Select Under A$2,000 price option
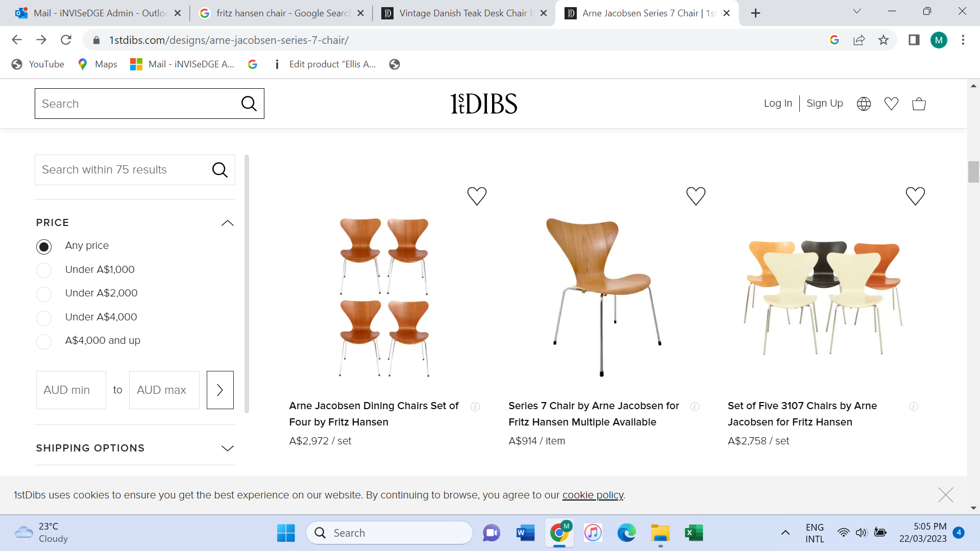 tap(44, 294)
